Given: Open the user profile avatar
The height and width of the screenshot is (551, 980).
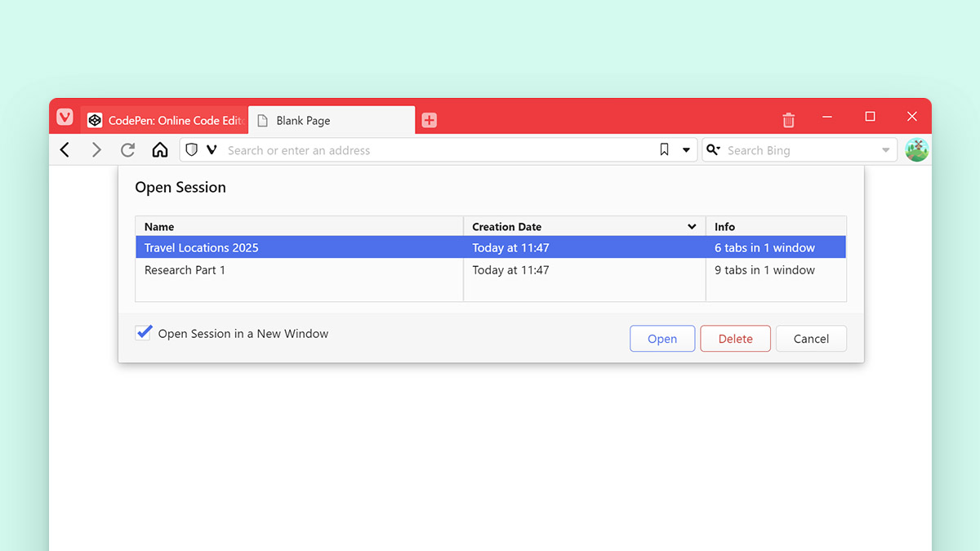Looking at the screenshot, I should [x=917, y=150].
